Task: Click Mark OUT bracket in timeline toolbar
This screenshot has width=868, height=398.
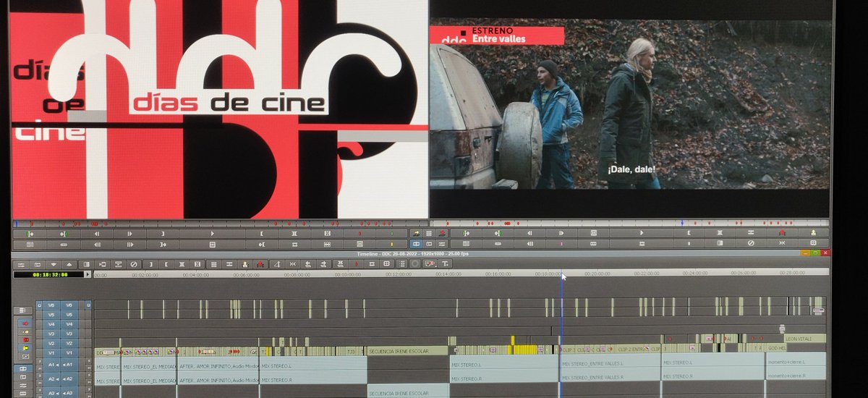Action: click(150, 264)
